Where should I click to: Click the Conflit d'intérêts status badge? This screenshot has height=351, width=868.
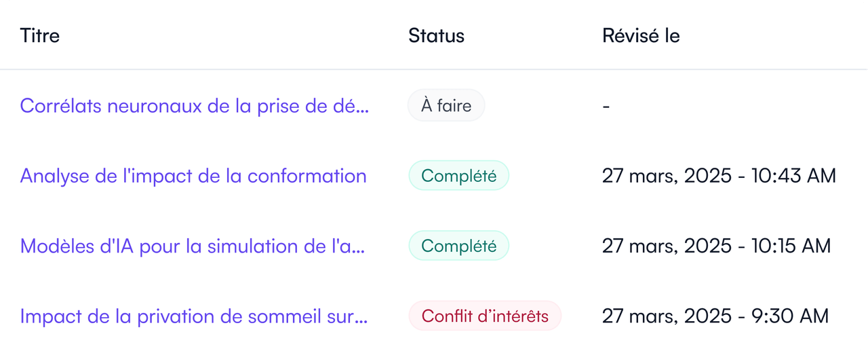pos(485,316)
